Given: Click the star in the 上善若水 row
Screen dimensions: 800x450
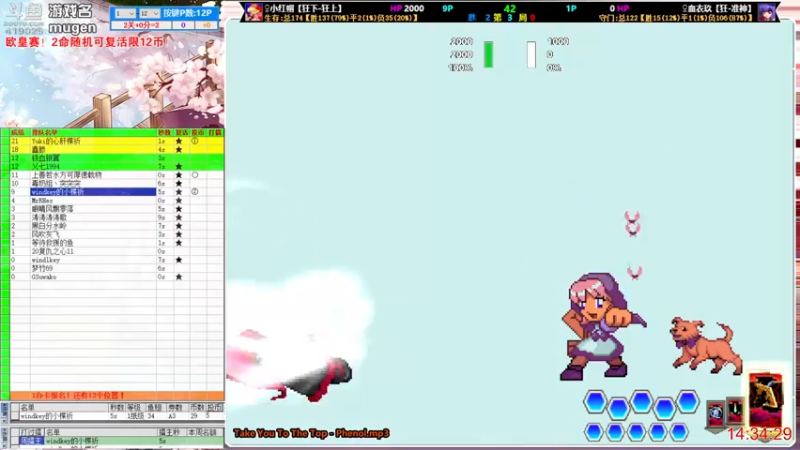Looking at the screenshot, I should [179, 175].
